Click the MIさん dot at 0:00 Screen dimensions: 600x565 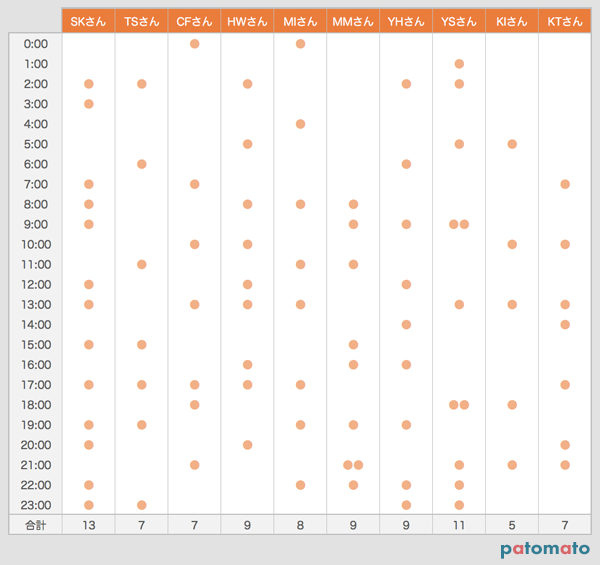click(300, 44)
